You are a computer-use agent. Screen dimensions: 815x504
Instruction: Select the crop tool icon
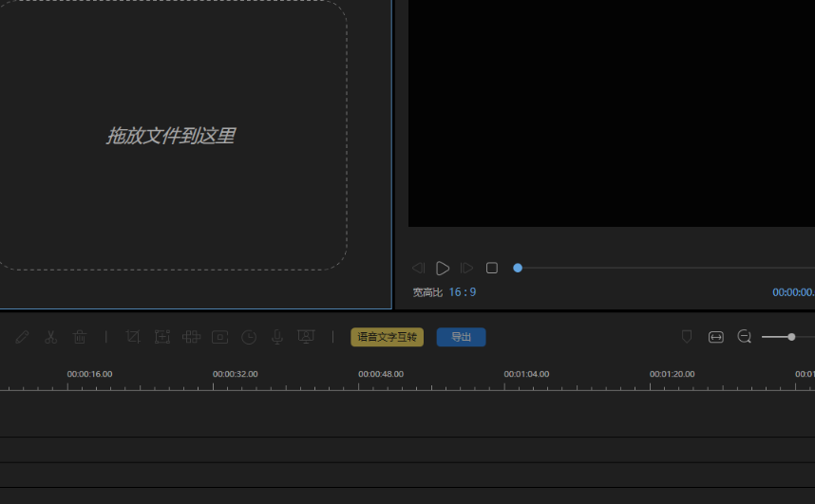(x=133, y=337)
